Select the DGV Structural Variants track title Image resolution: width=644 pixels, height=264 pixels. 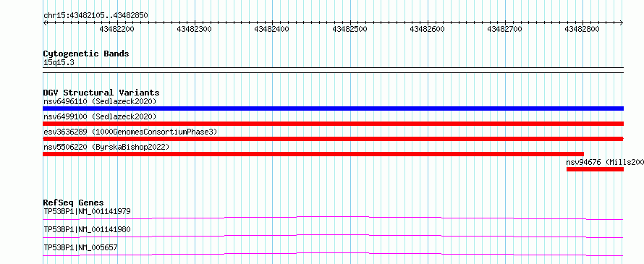(101, 93)
